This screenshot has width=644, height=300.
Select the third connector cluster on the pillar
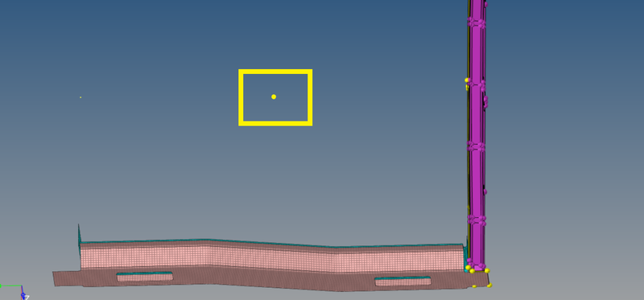477,146
